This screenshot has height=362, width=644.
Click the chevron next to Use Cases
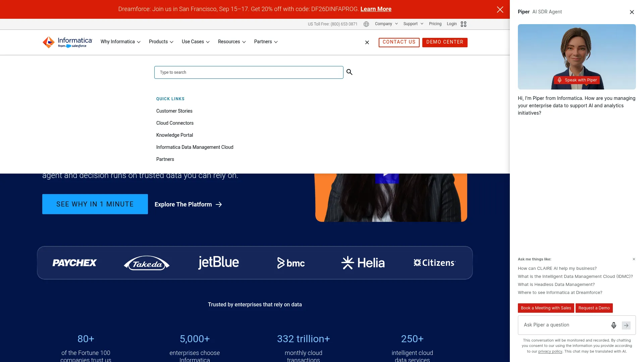point(208,42)
